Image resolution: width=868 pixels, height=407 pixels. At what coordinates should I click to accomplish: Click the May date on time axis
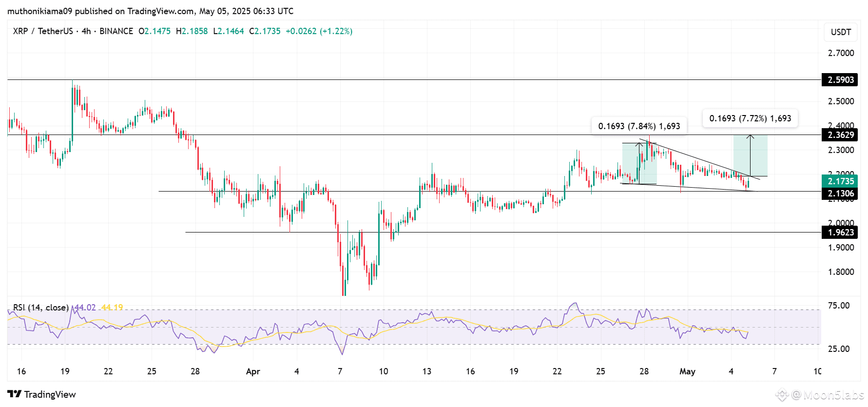(x=687, y=371)
